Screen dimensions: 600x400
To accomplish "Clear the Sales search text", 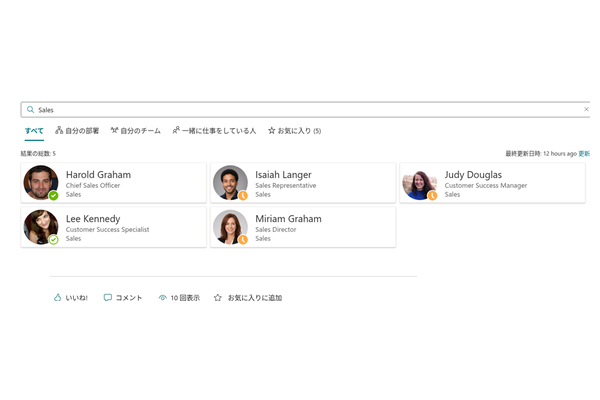I will tap(586, 109).
